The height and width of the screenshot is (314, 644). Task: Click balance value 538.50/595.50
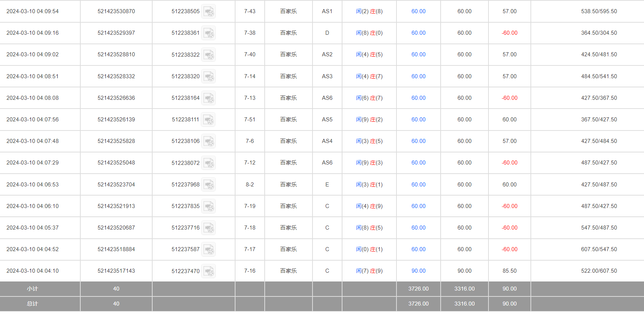(599, 11)
